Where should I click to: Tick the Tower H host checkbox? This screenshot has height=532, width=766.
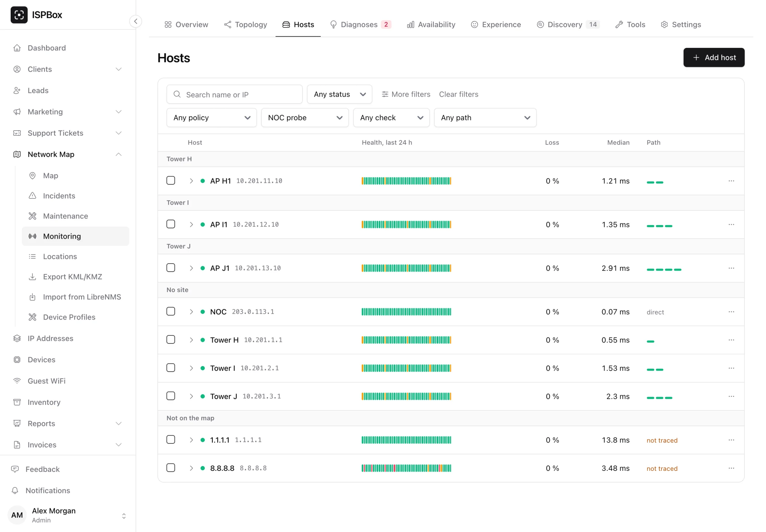(171, 340)
